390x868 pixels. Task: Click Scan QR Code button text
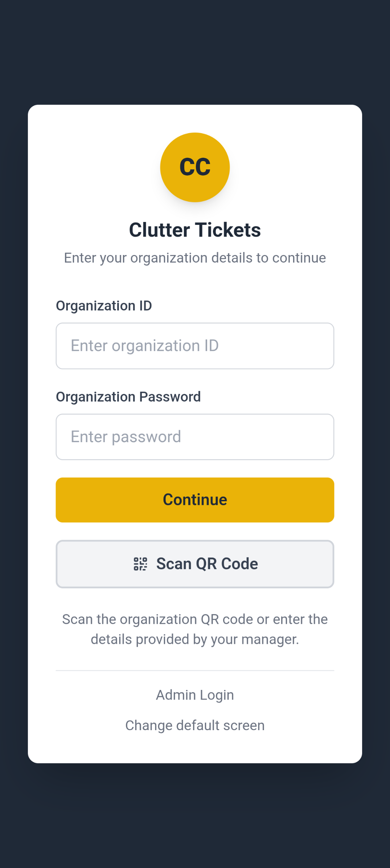tap(207, 563)
